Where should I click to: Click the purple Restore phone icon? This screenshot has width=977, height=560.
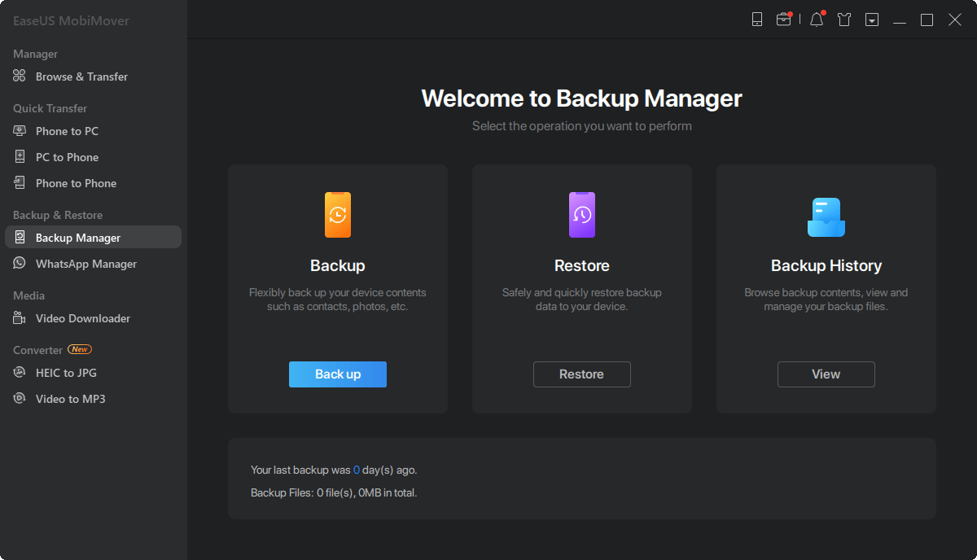pos(582,215)
